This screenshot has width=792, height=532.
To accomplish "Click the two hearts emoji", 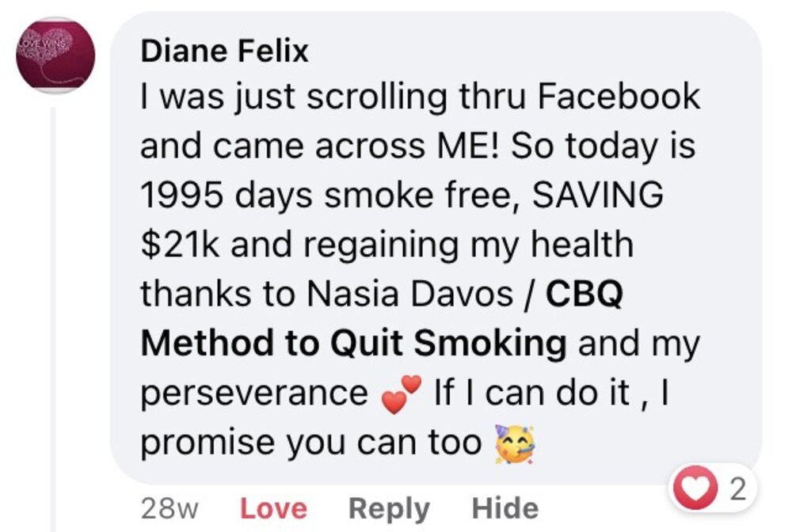I will coord(401,391).
